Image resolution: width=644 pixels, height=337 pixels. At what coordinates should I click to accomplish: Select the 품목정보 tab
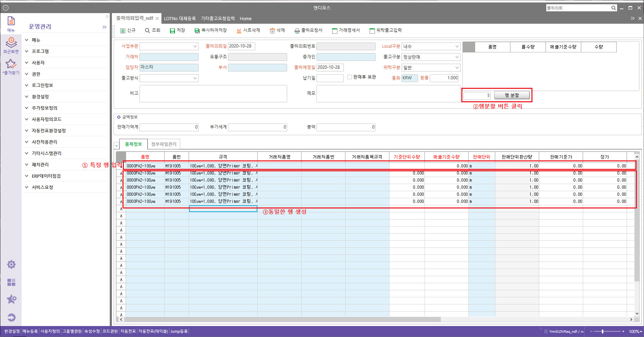[x=133, y=144]
